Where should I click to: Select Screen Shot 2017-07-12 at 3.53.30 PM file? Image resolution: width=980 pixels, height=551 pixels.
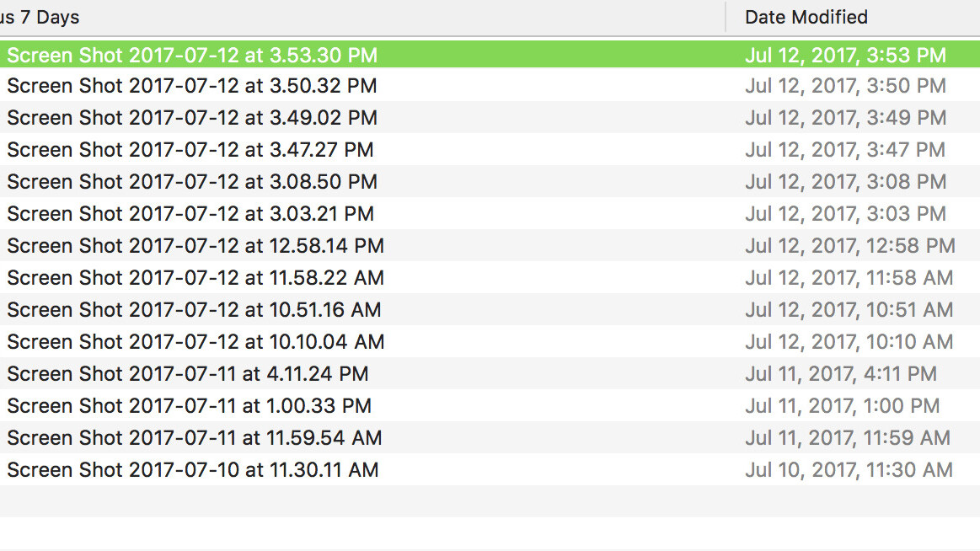(x=192, y=56)
